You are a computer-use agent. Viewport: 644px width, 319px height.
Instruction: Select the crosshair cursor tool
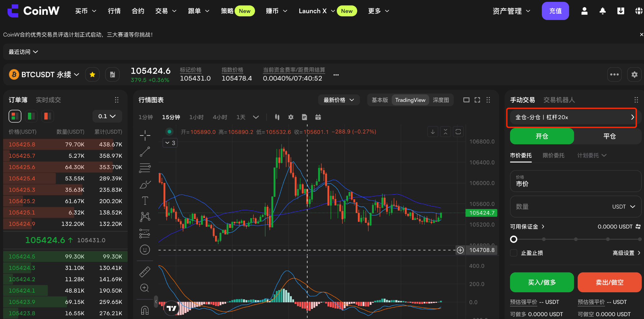pos(145,135)
